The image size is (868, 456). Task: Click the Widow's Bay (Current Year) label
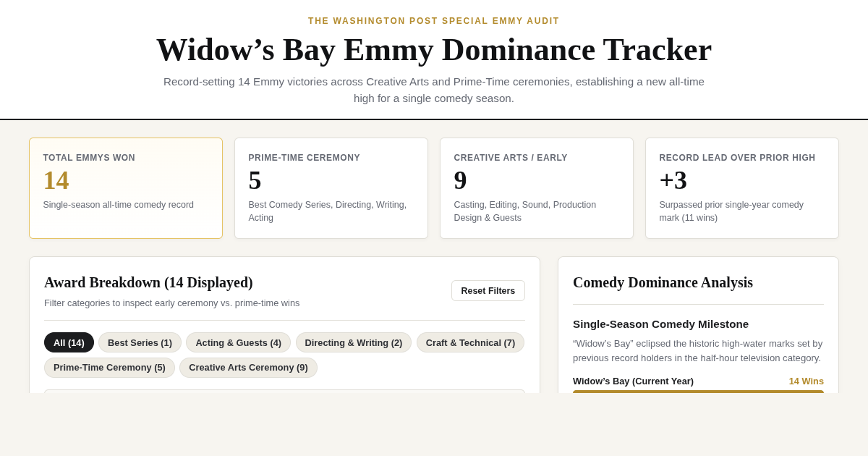pyautogui.click(x=633, y=381)
